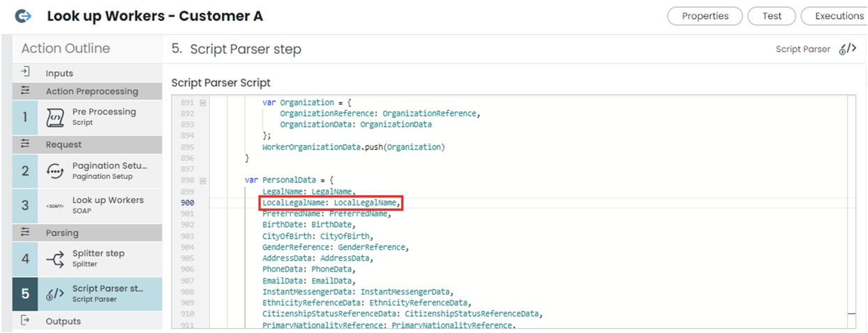Screen dimensions: 868x333
Task: Click the Pagination Setup loop icon
Action: (55, 171)
